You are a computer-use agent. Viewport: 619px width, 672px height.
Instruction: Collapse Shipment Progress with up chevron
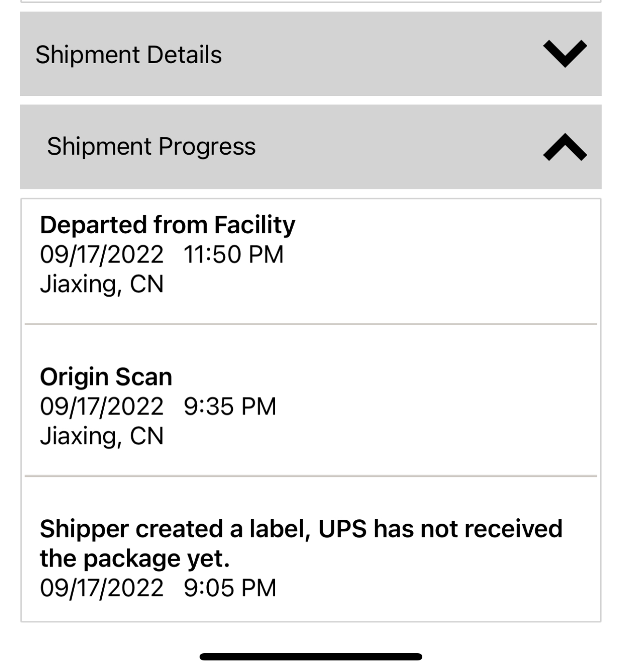tap(565, 147)
